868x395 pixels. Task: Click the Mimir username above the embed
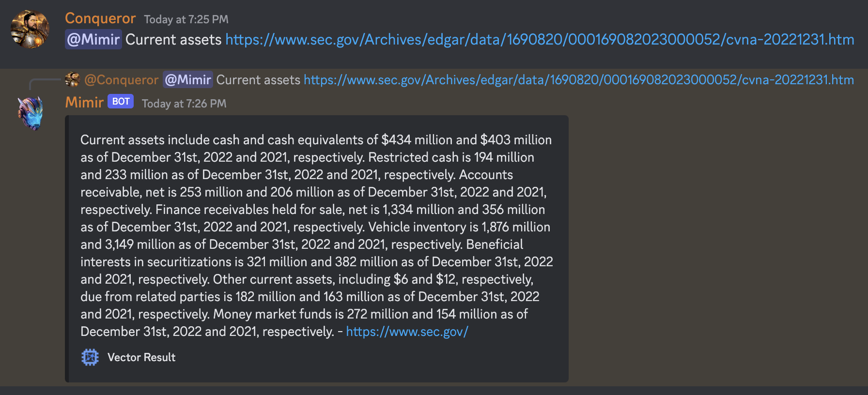[84, 102]
